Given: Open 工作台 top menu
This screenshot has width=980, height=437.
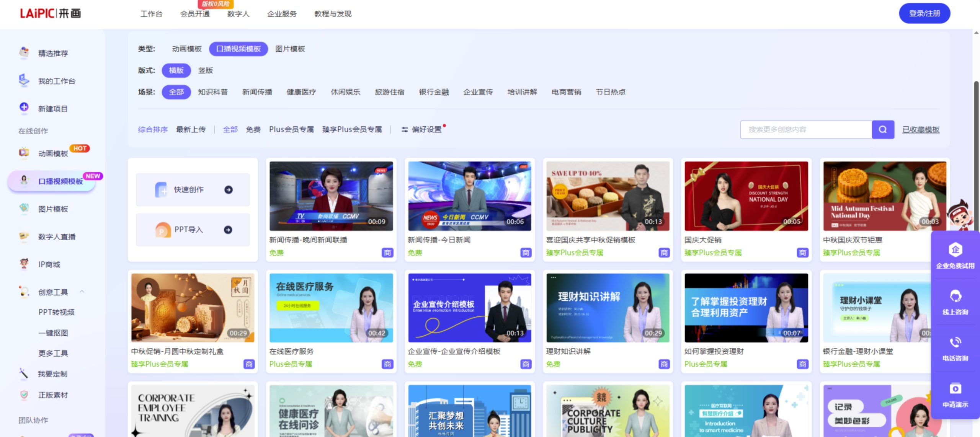Looking at the screenshot, I should 152,14.
